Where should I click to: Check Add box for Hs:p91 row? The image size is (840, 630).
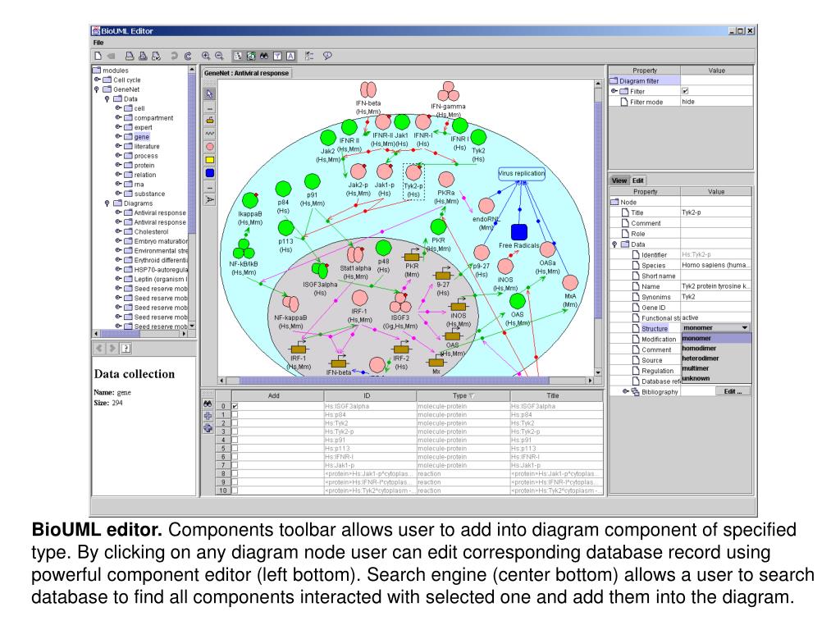235,440
